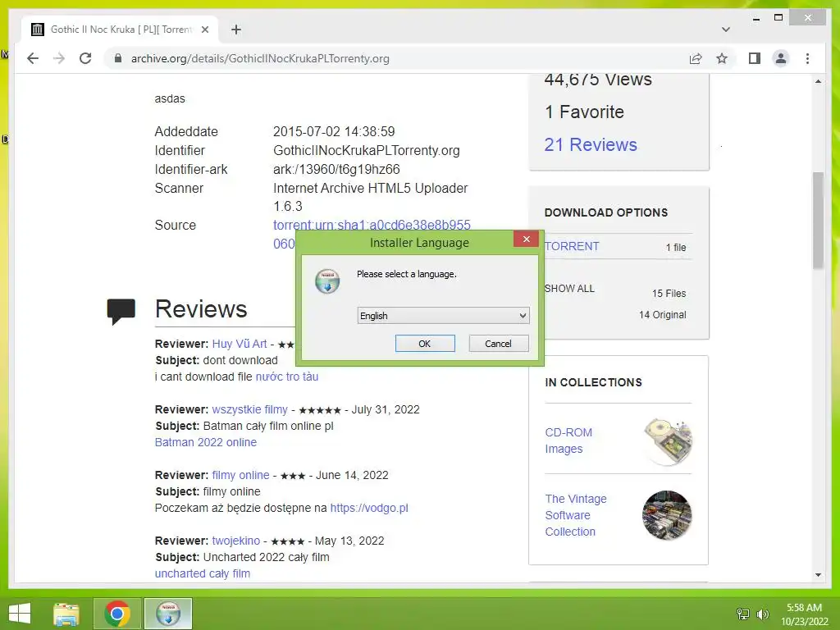840x630 pixels.
Task: Click the network tray icon
Action: (743, 614)
